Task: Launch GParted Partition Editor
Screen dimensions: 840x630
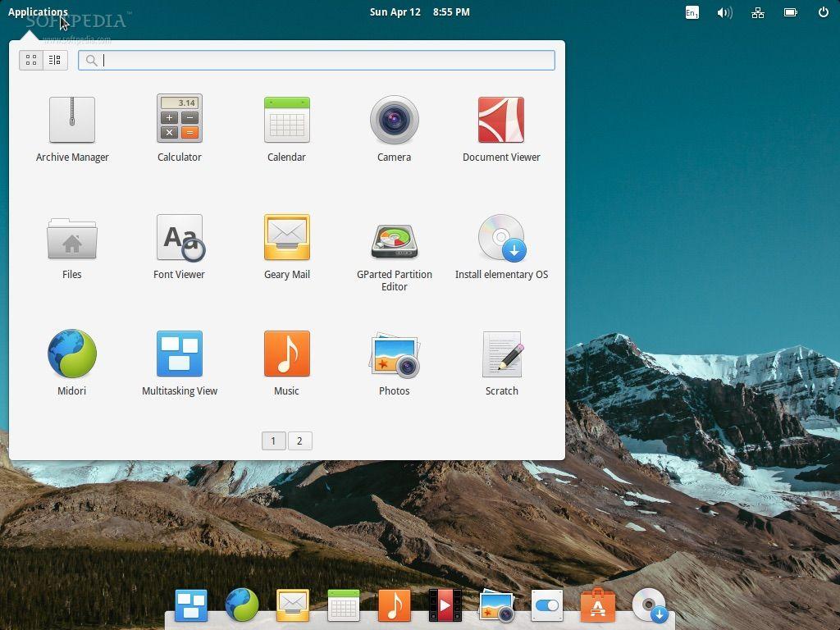Action: point(394,239)
